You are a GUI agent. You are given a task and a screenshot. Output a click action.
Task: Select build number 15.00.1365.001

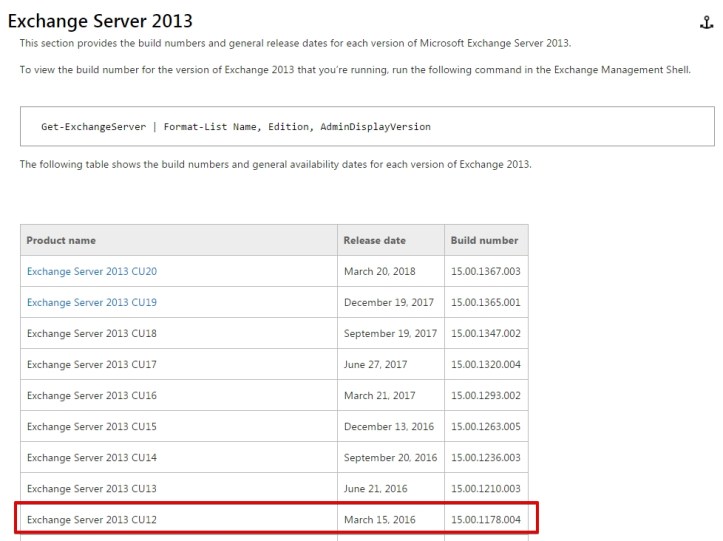click(485, 302)
